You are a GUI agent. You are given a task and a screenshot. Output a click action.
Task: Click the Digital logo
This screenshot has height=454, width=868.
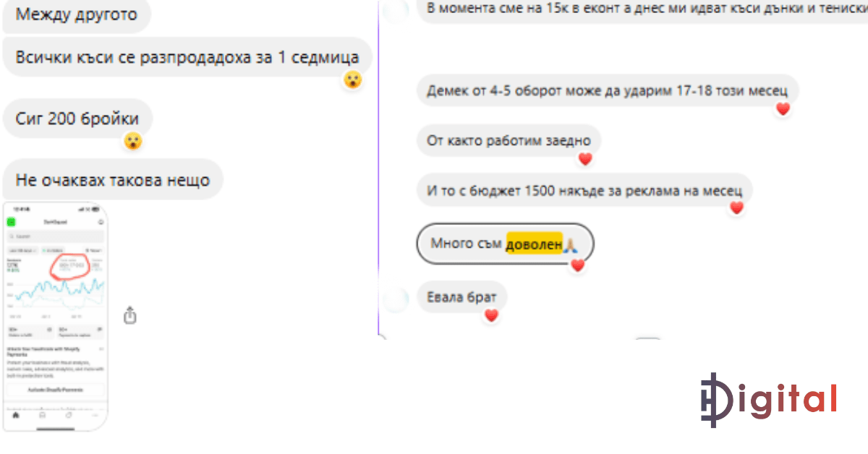768,400
